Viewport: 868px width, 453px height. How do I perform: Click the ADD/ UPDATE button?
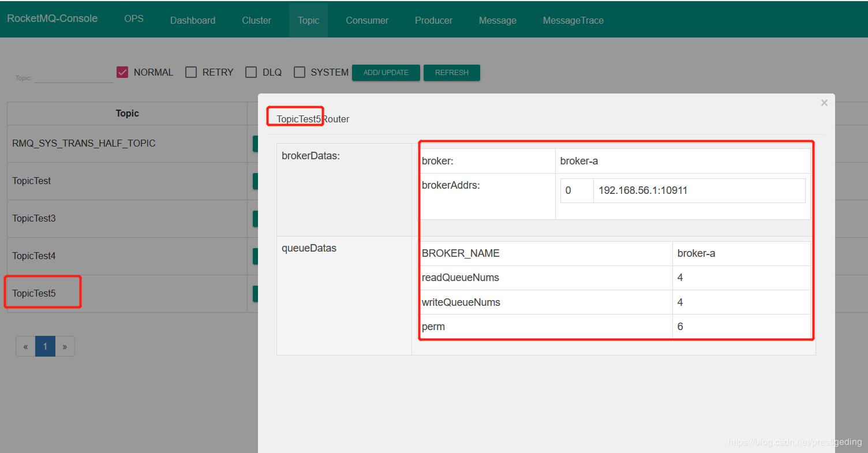[x=386, y=73]
